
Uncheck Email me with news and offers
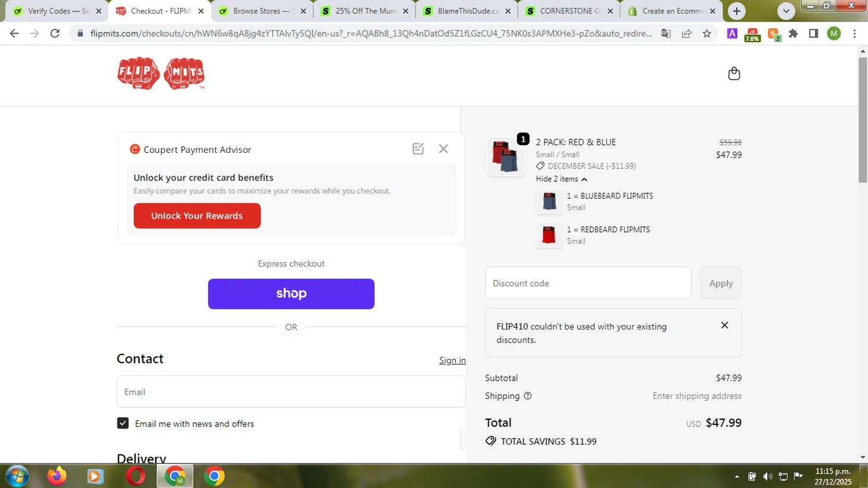(x=123, y=423)
